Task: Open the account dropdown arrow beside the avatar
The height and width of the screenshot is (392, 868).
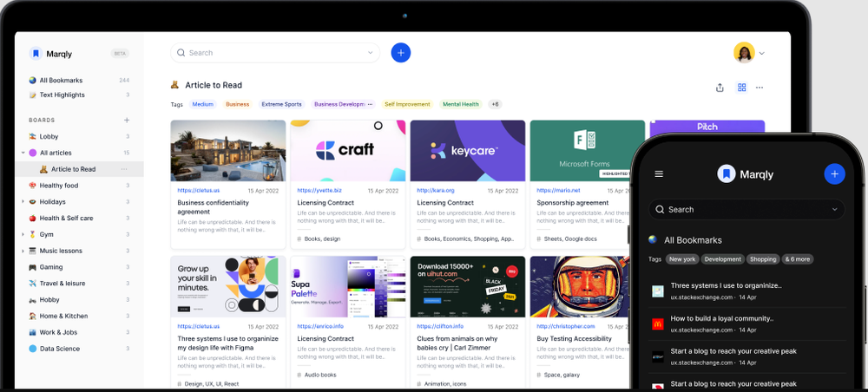Action: tap(762, 53)
